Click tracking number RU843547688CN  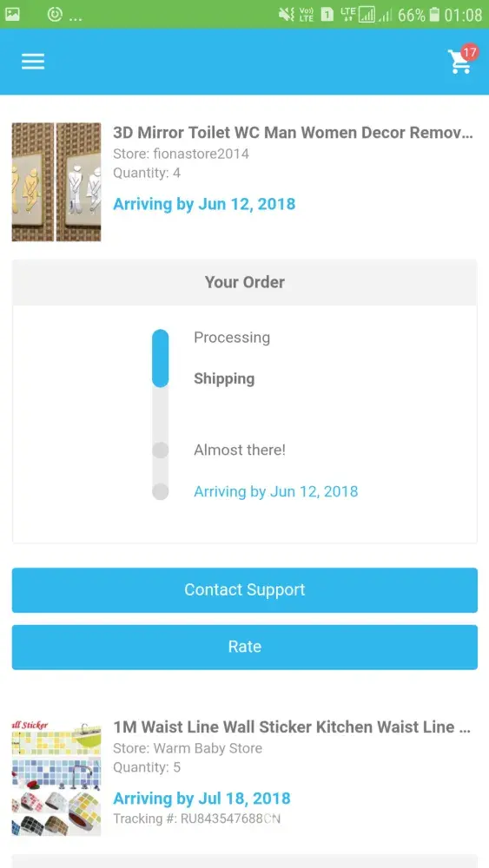pyautogui.click(x=196, y=819)
